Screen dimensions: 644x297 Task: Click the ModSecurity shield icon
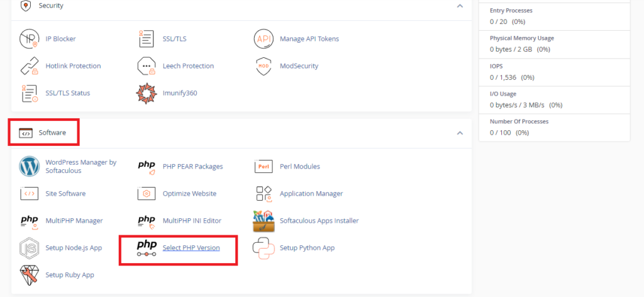[264, 66]
